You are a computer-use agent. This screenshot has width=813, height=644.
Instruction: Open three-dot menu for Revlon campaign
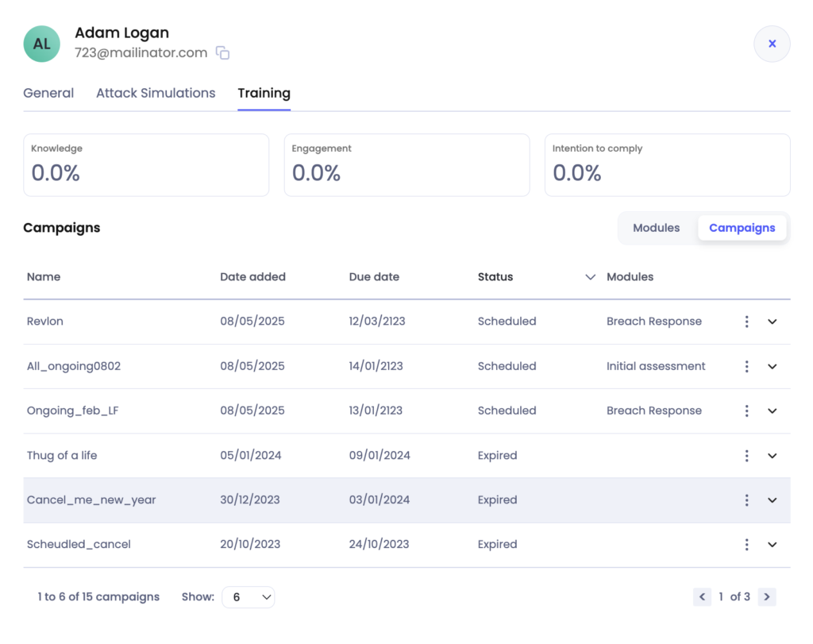click(746, 322)
